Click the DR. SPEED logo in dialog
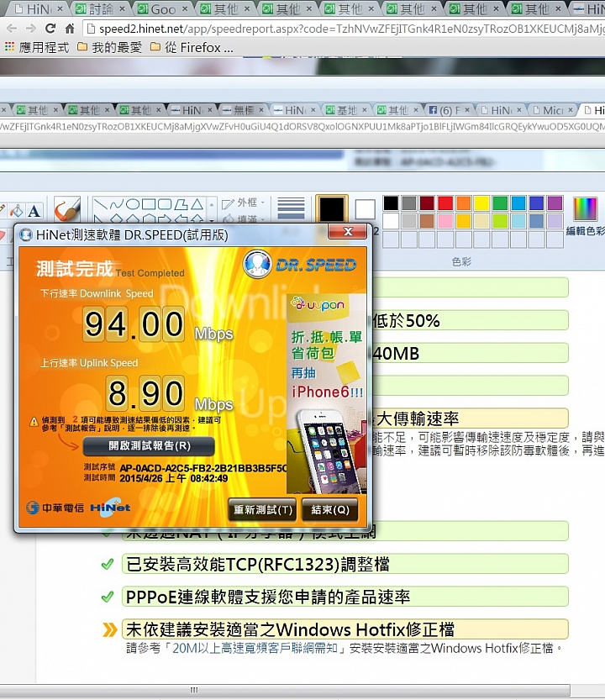The height and width of the screenshot is (700, 605). pyautogui.click(x=300, y=265)
